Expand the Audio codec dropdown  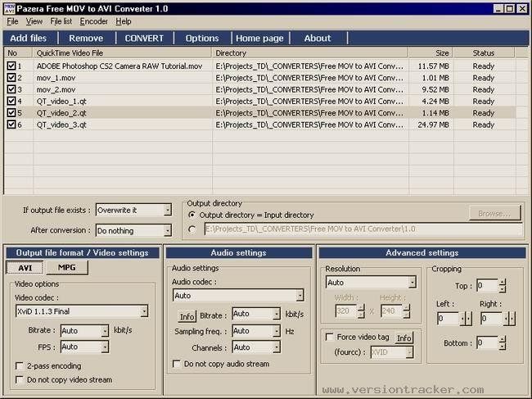[x=300, y=296]
